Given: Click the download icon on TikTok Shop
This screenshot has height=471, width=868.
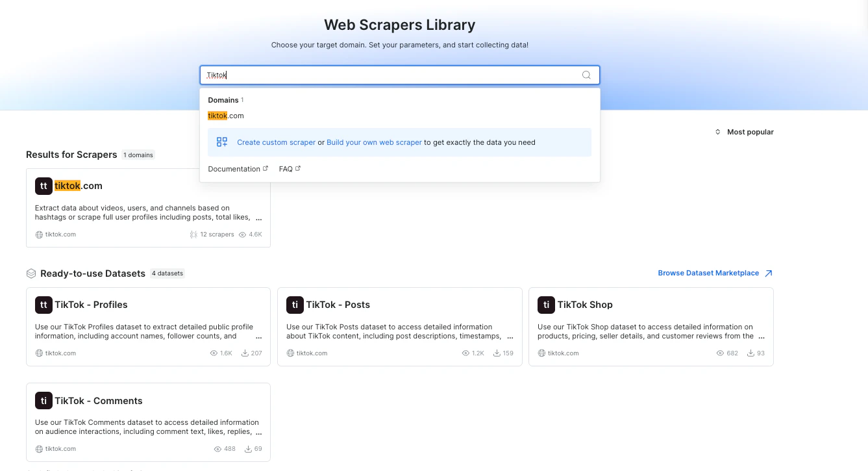Looking at the screenshot, I should pyautogui.click(x=750, y=353).
